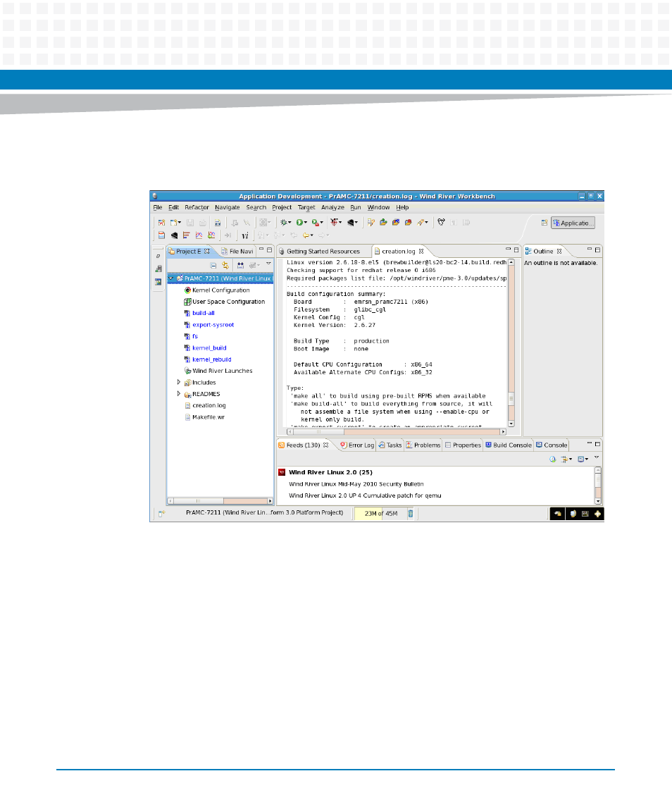Open the Analyze menu

[333, 207]
